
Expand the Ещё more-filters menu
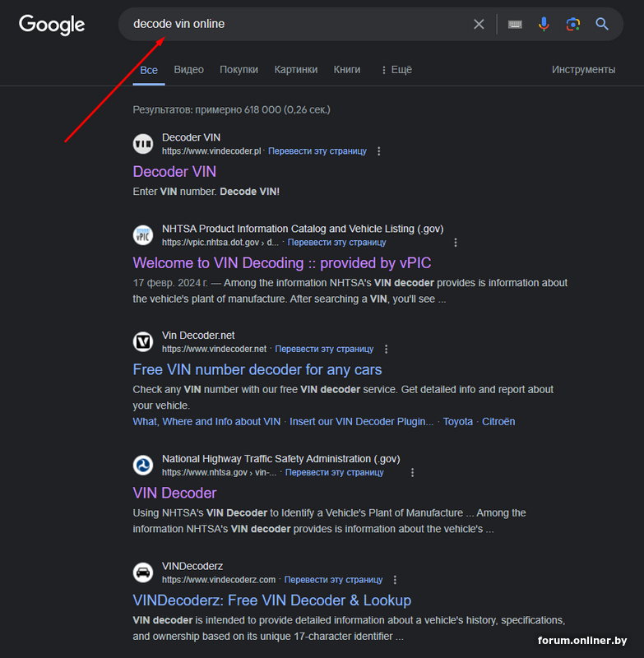point(396,70)
